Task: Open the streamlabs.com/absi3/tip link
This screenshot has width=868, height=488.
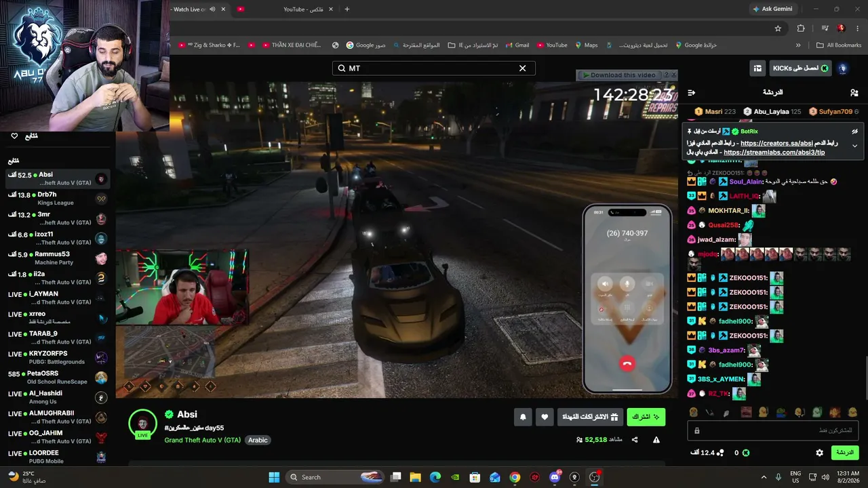Action: 774,152
